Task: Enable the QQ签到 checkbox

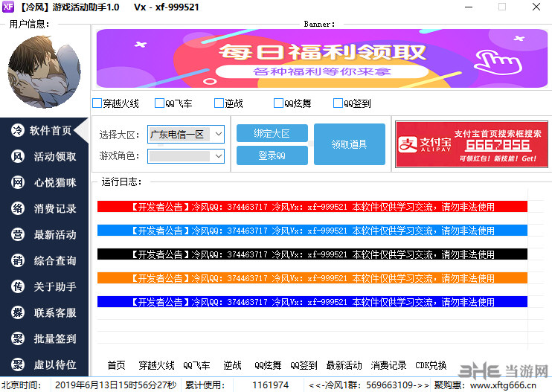Action: (x=338, y=103)
